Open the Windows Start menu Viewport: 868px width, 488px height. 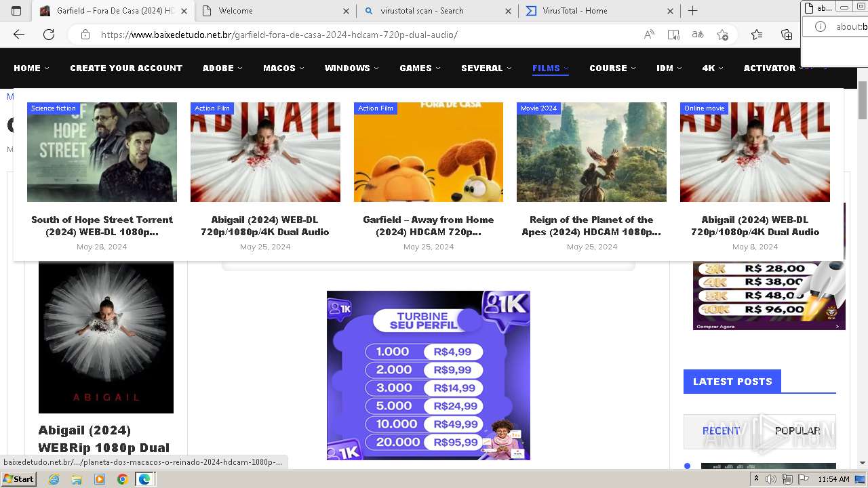click(x=18, y=479)
